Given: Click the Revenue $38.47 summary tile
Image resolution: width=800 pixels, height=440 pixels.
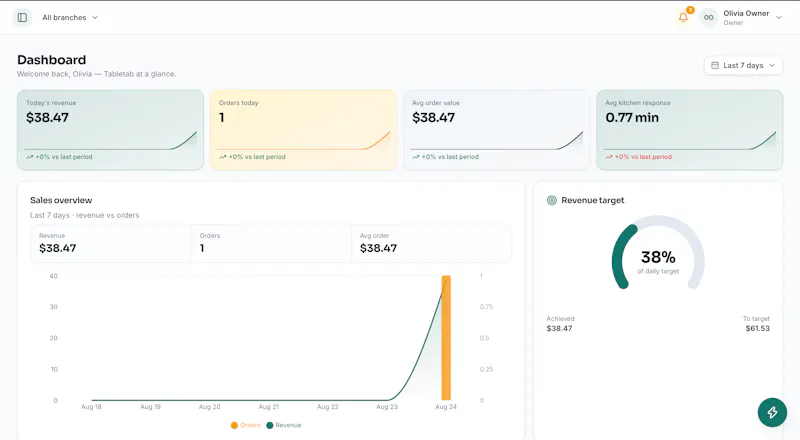Looking at the screenshot, I should point(111,243).
